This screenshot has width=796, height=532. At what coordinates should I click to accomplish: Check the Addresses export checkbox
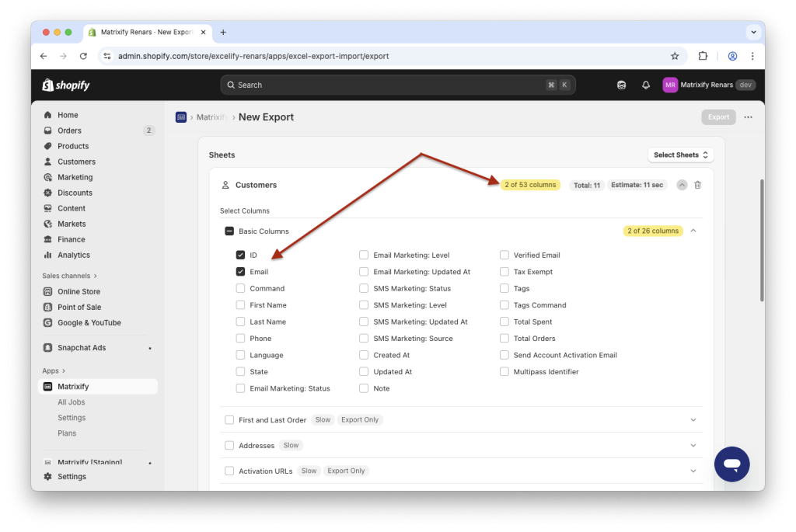coord(229,445)
